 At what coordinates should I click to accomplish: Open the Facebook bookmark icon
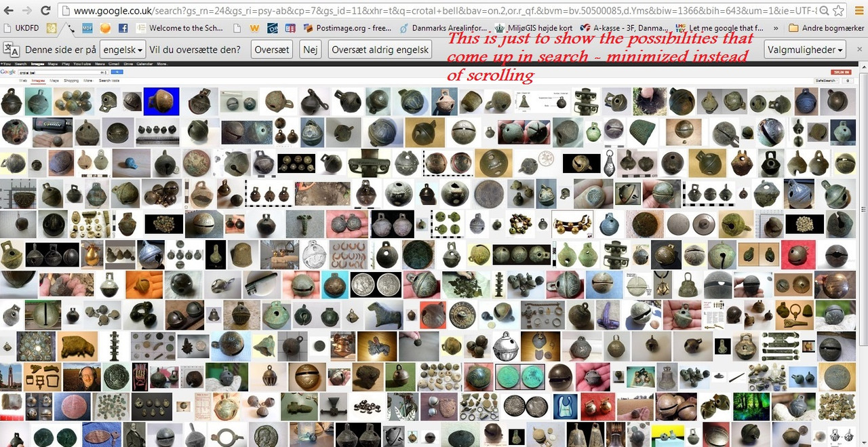pos(123,28)
